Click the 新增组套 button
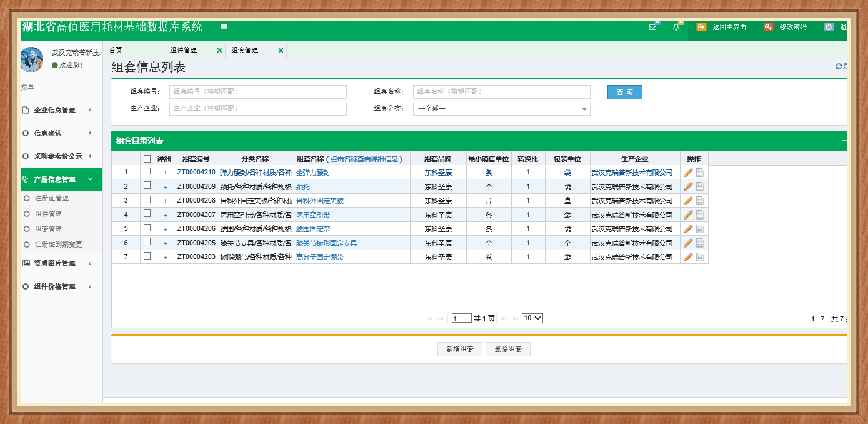This screenshot has height=424, width=868. point(459,350)
